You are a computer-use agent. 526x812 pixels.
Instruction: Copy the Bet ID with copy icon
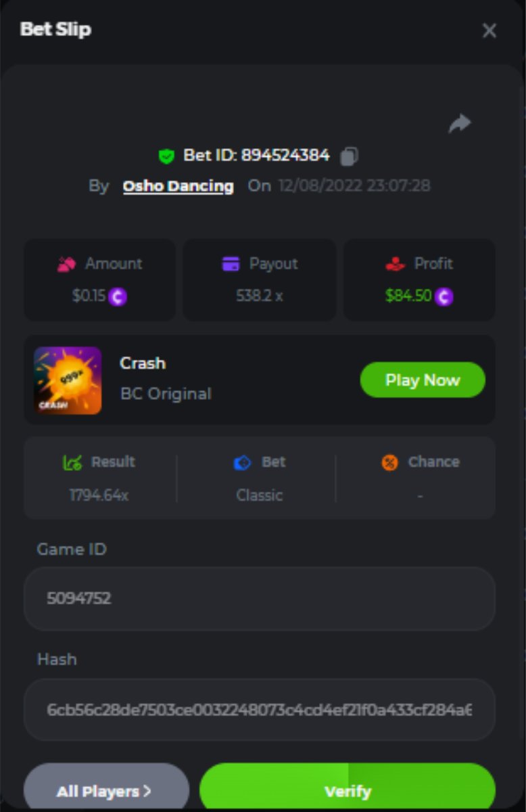[349, 156]
